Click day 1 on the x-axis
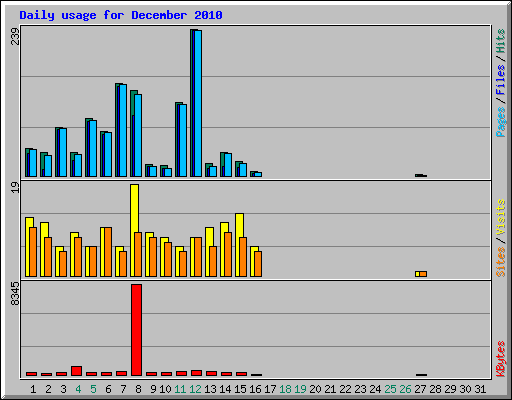 (x=33, y=389)
